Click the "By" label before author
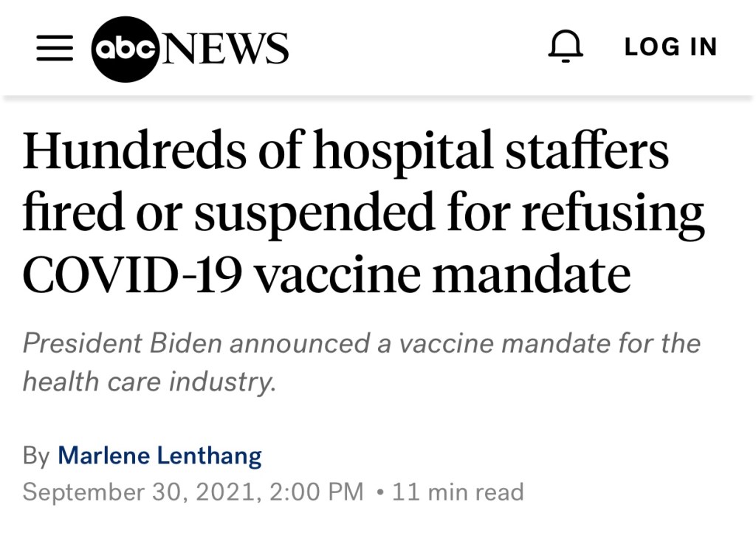The image size is (756, 544). 35,455
